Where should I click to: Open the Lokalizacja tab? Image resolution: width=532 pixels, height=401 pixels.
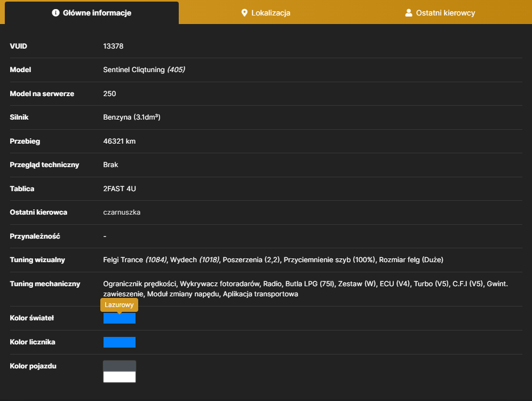pos(266,13)
